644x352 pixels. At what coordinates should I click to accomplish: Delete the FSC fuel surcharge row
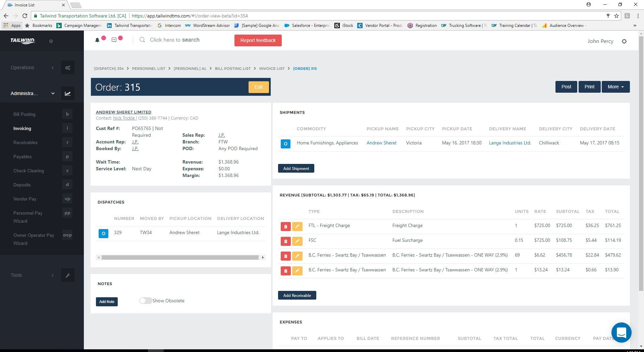tap(285, 241)
